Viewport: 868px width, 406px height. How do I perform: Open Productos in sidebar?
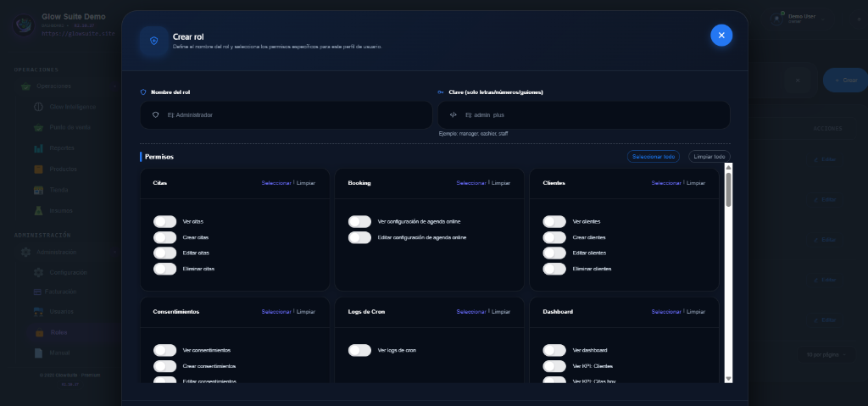63,169
